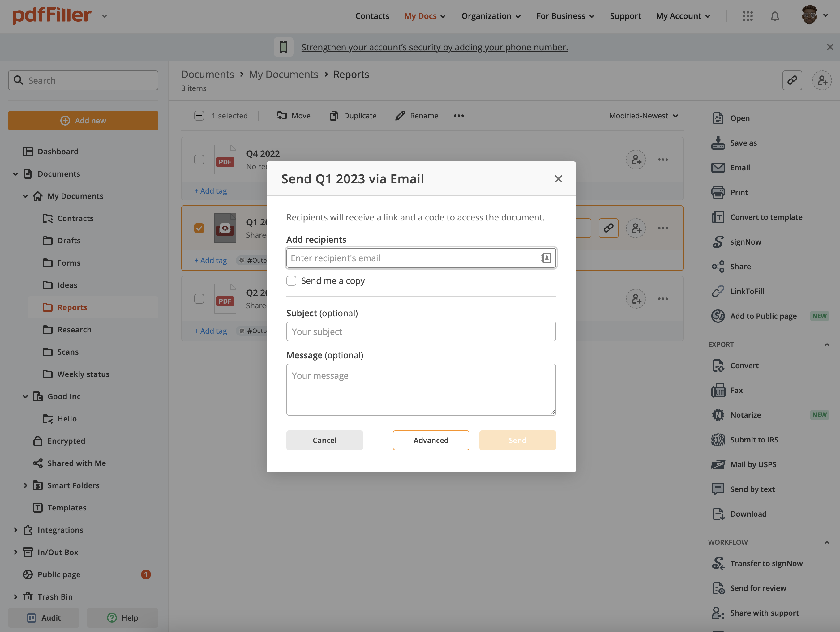The image size is (840, 632).
Task: Click the notifications bell icon
Action: coord(775,16)
